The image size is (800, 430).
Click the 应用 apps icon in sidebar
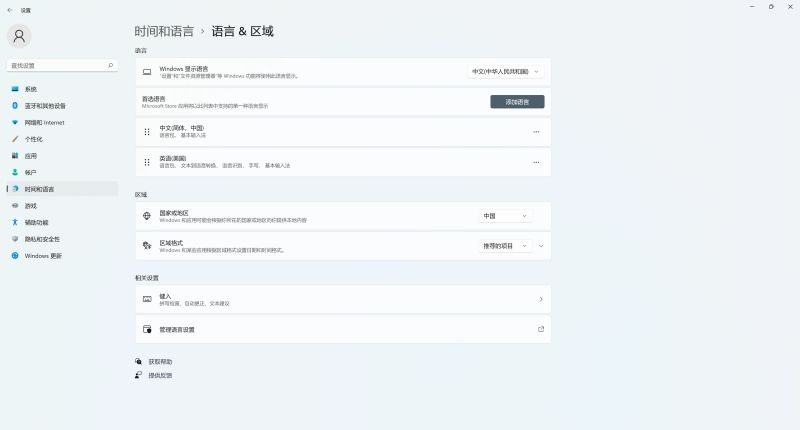[15, 156]
